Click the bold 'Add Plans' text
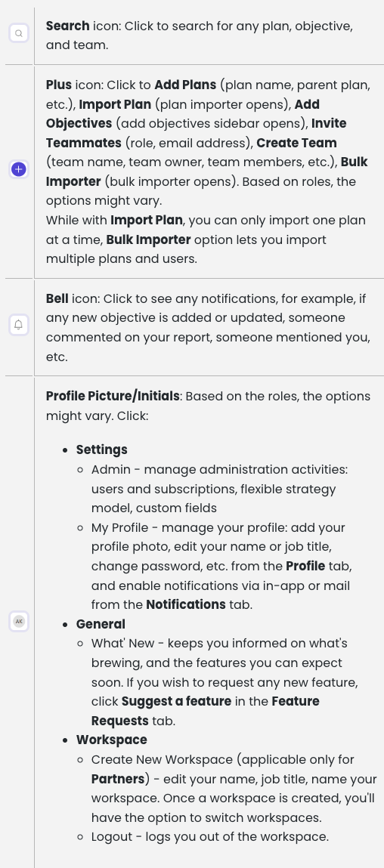 pos(185,85)
